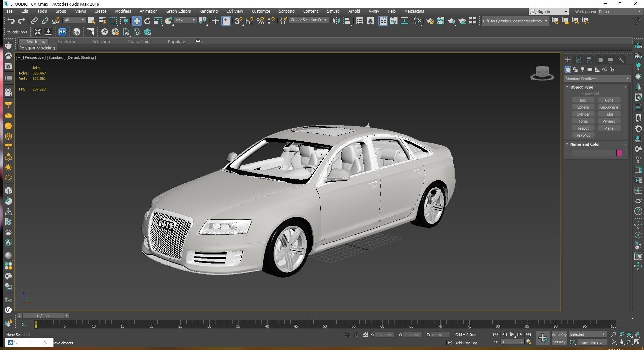Open the reference coordinate View dropdown
644x350 pixels.
point(185,20)
